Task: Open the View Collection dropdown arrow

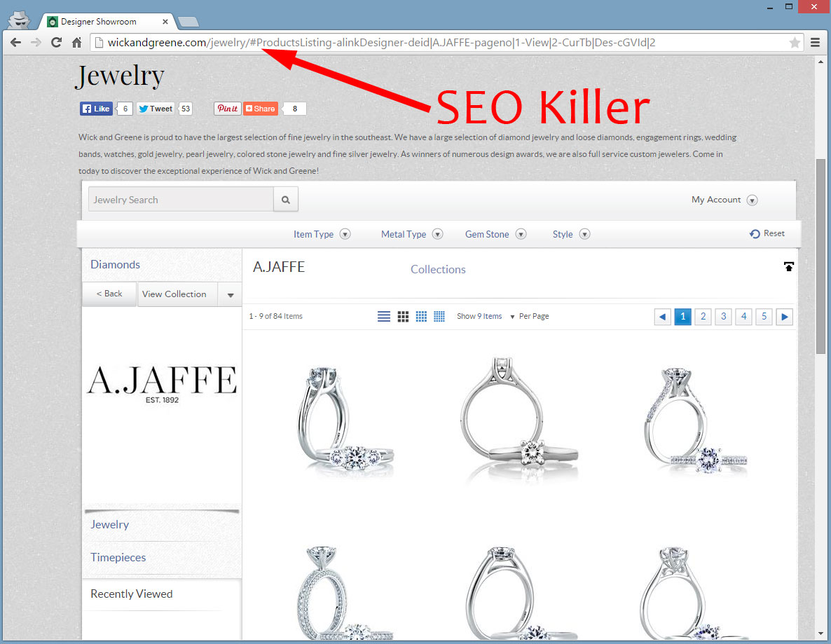Action: pos(230,295)
